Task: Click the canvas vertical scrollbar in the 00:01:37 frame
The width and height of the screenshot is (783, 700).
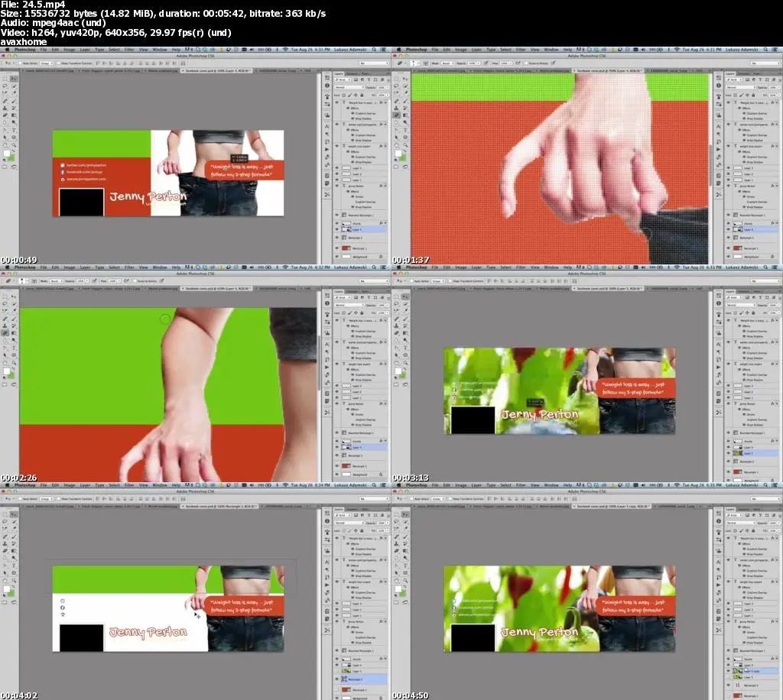Action: [710, 164]
